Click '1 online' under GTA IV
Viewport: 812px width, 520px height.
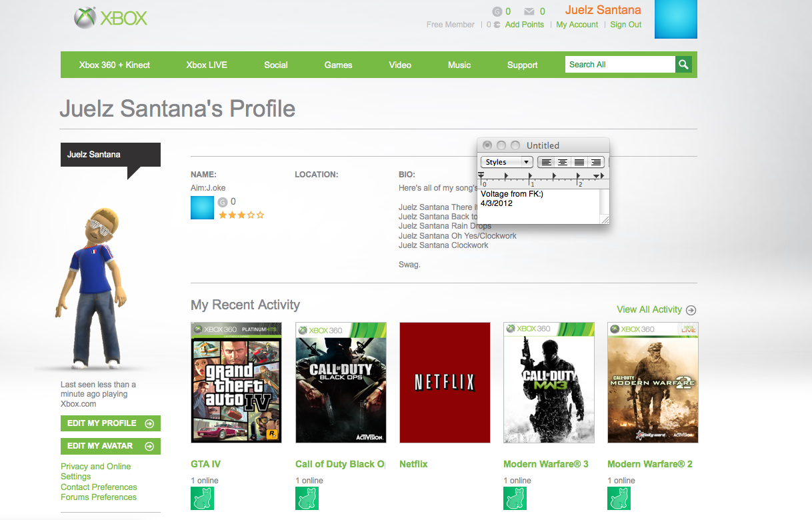coord(205,481)
